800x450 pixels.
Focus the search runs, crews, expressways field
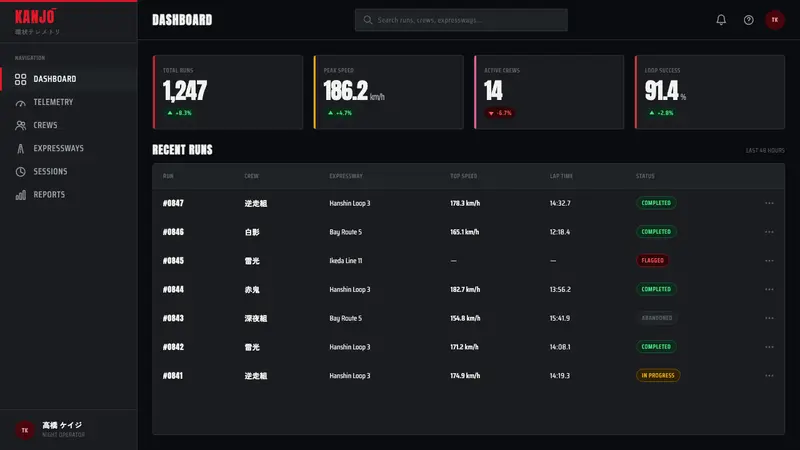pyautogui.click(x=461, y=20)
